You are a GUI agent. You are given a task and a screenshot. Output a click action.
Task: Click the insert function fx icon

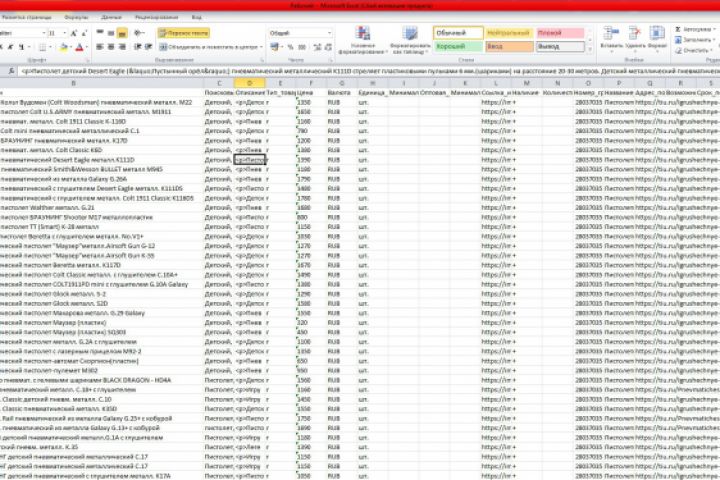11,71
